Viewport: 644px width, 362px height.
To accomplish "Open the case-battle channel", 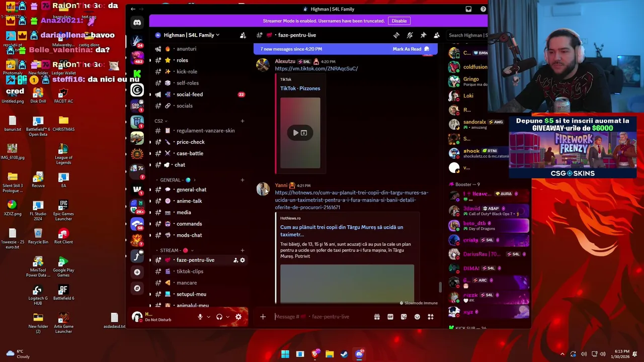I will 199,153.
